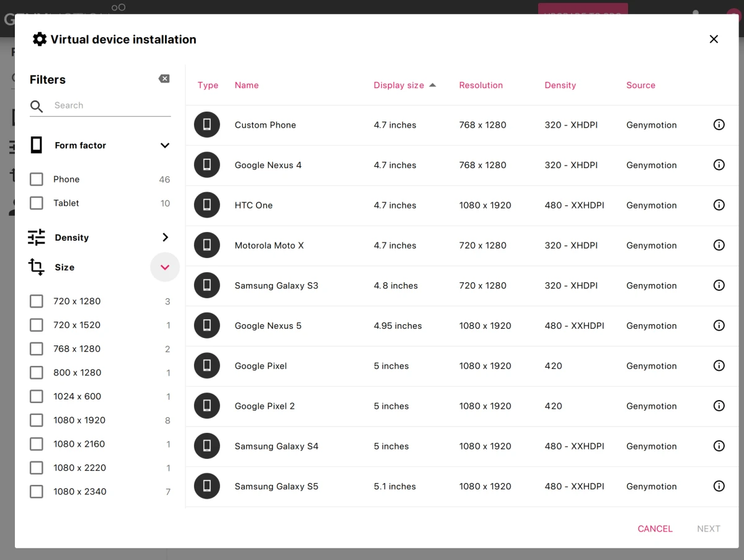Click the search magnifier icon in Filters
This screenshot has height=560, width=744.
(x=37, y=106)
